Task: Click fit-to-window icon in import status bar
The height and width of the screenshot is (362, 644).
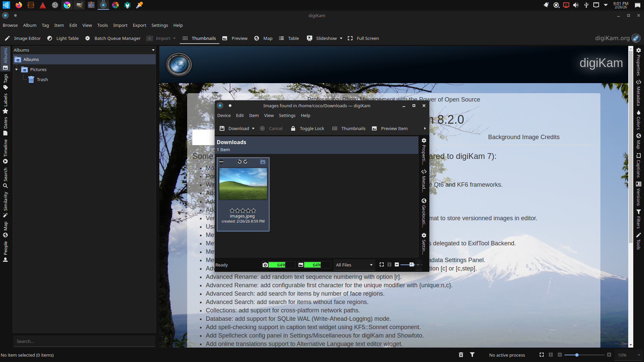Action: coord(382,265)
